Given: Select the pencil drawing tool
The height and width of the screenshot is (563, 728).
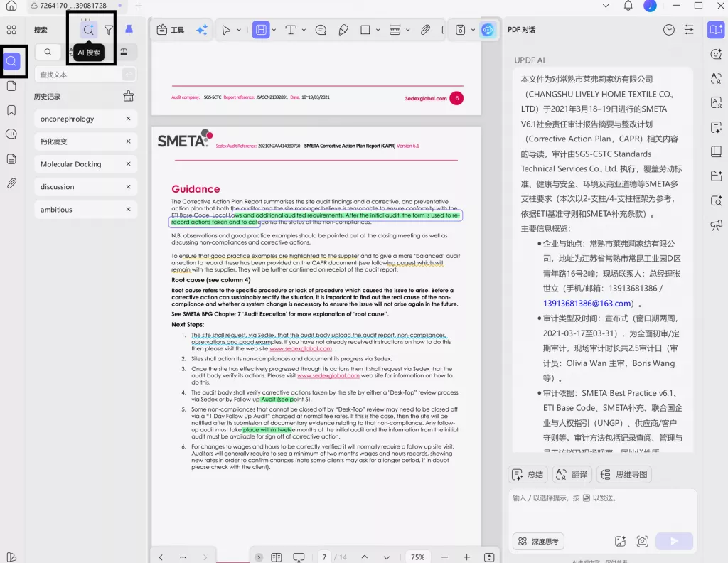Looking at the screenshot, I should click(x=343, y=30).
